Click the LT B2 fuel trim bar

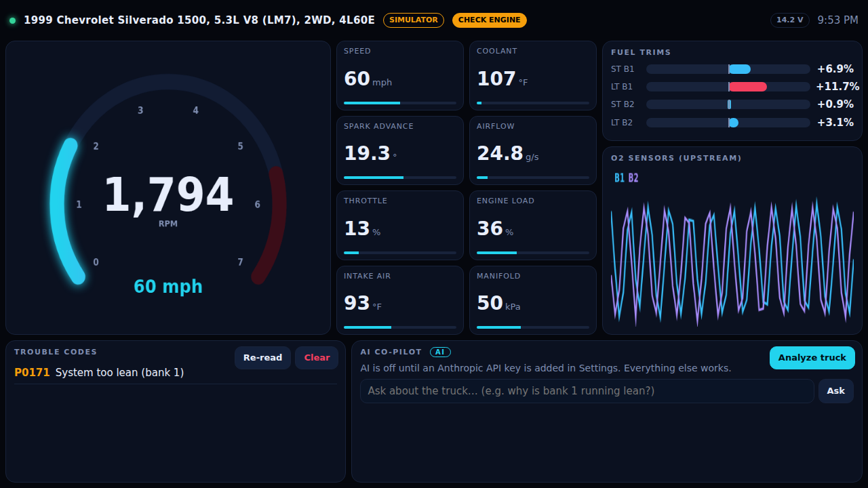pos(728,123)
